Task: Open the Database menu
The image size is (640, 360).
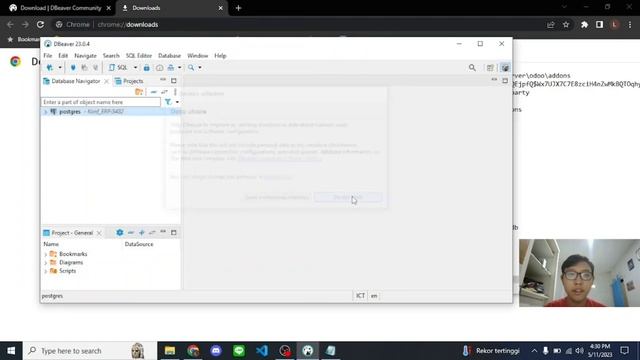Action: tap(169, 56)
